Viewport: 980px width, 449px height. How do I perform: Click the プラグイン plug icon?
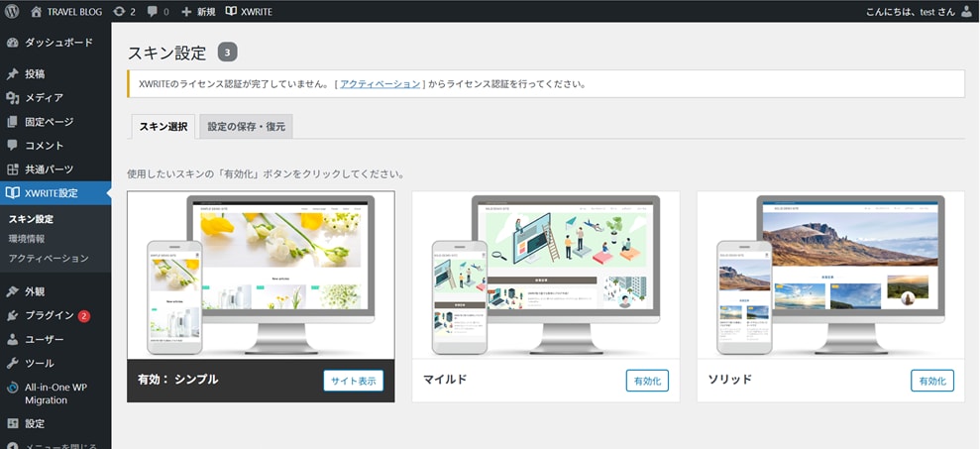(13, 315)
